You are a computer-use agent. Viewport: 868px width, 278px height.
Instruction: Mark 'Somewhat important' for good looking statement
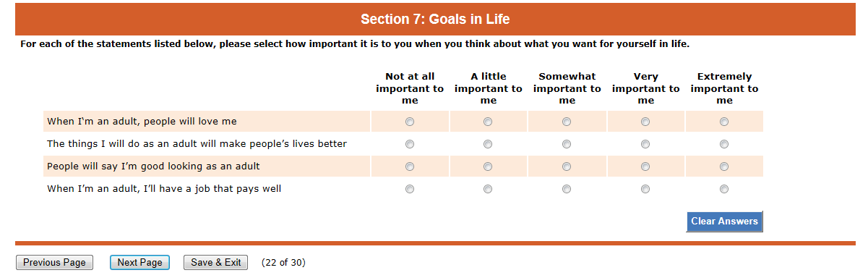click(x=567, y=167)
